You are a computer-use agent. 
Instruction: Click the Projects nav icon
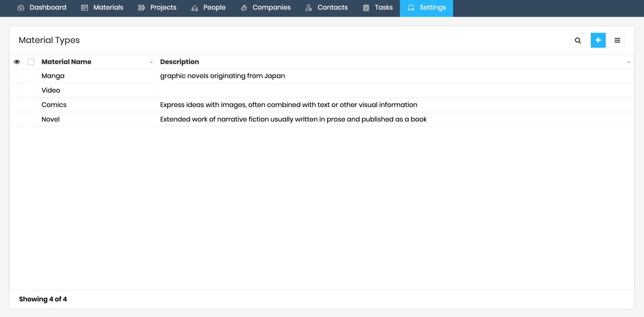(x=142, y=8)
